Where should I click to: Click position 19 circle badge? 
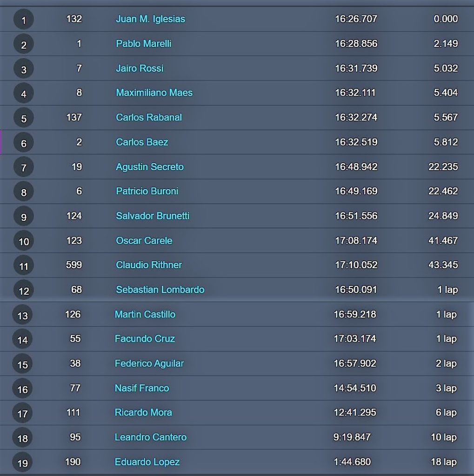coord(22,463)
